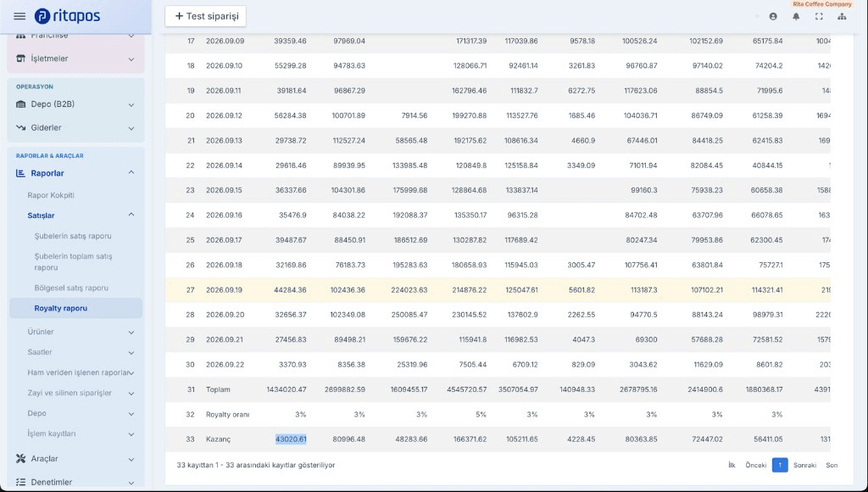Click the Toplam row label

(x=218, y=389)
